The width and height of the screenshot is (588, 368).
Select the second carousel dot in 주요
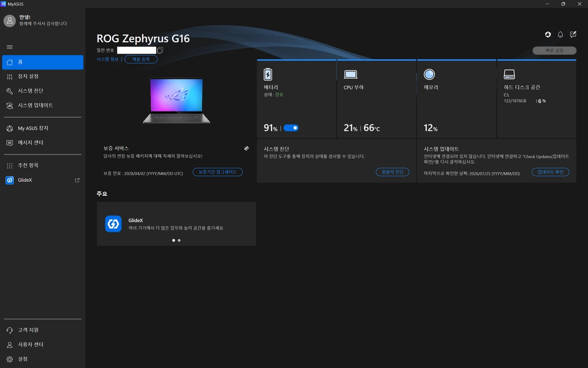tap(179, 240)
